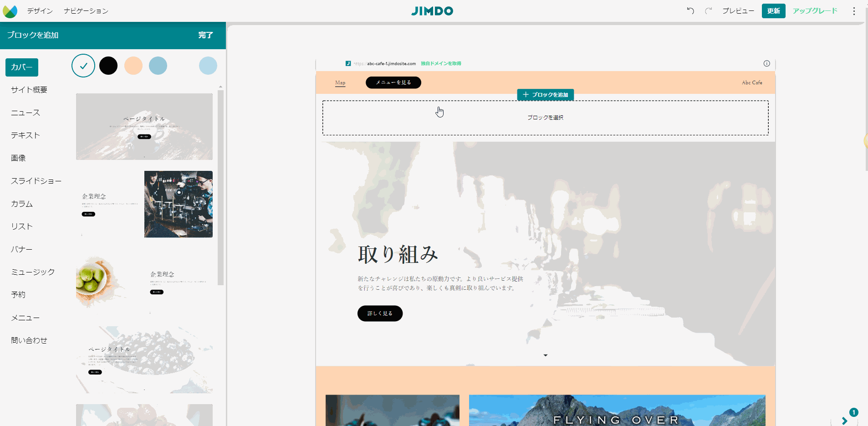The height and width of the screenshot is (426, 868).
Task: Select the light blue color theme circle
Action: [x=158, y=66]
